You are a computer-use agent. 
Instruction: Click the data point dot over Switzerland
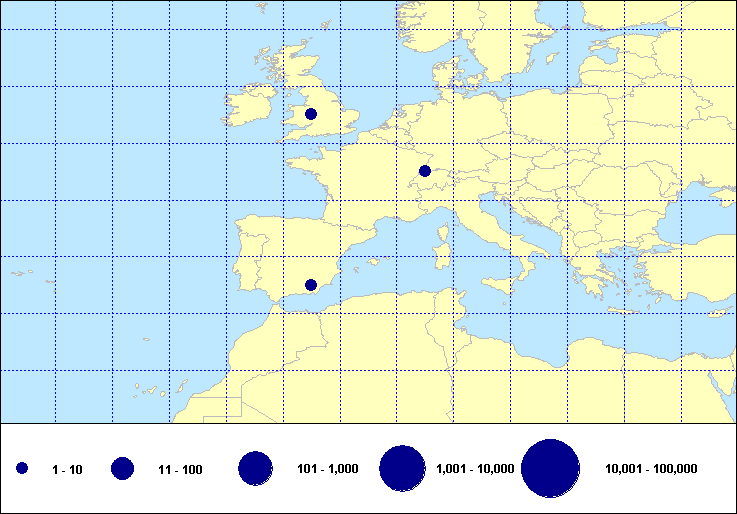425,171
